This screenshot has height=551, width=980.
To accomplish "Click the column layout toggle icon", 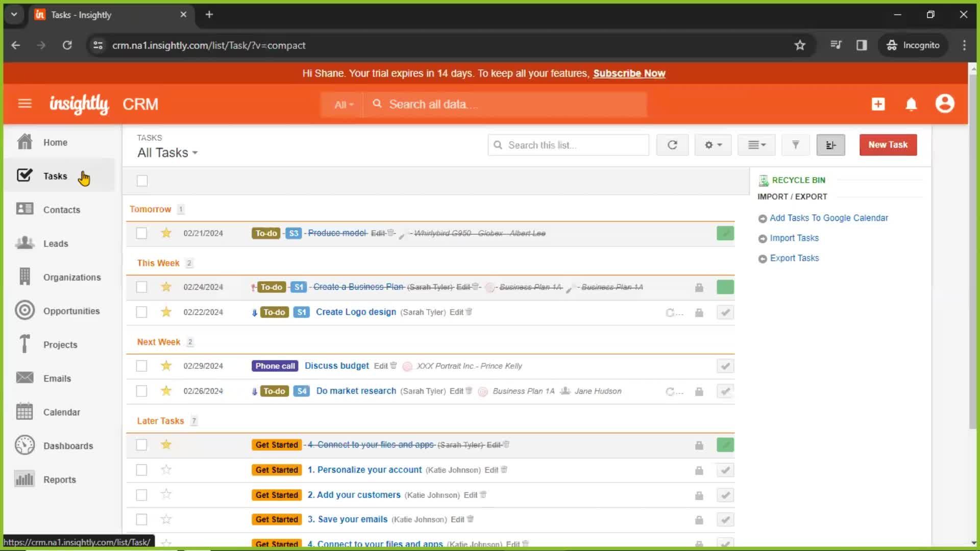I will coord(830,145).
